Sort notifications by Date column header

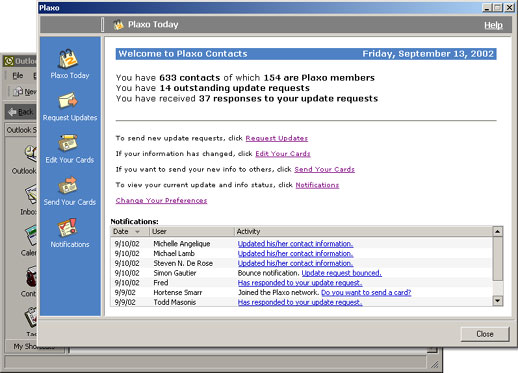[x=129, y=231]
